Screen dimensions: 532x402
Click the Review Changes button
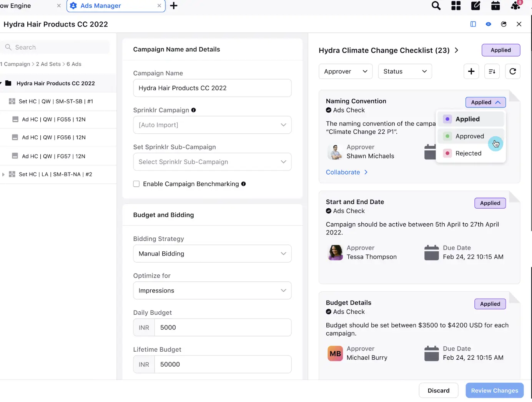pos(495,390)
